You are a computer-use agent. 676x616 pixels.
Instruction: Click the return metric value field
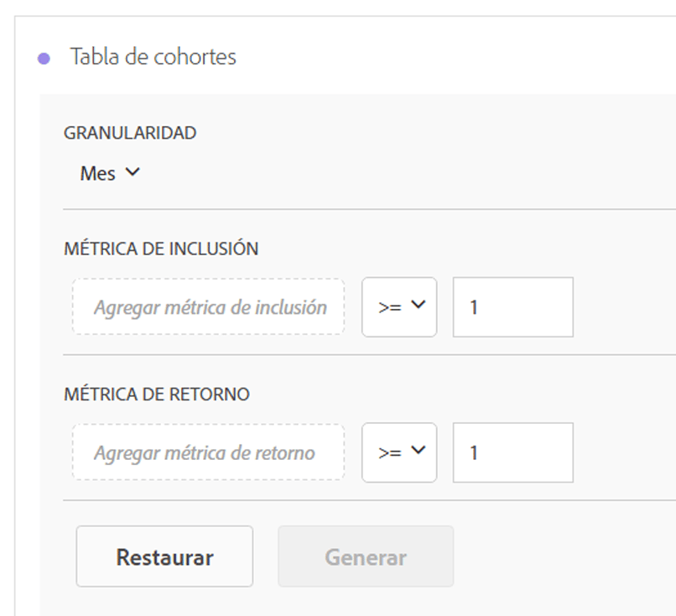click(513, 452)
